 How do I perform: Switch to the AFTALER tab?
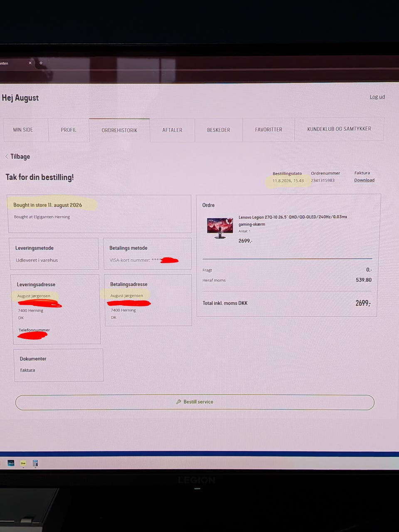172,130
